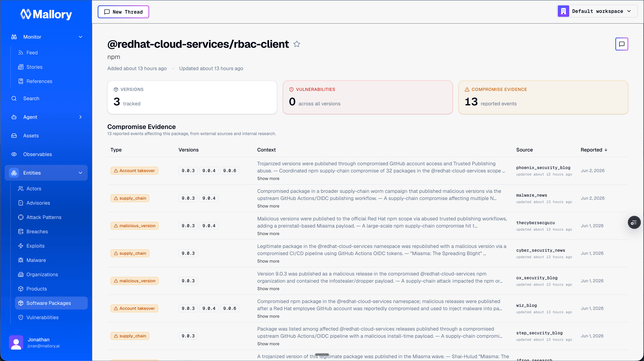Click the Source column header
Screen dimensions: 644x361
524,150
